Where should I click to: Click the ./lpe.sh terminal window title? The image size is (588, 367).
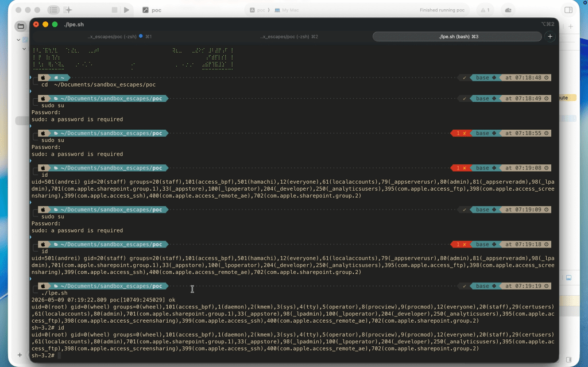tap(74, 24)
